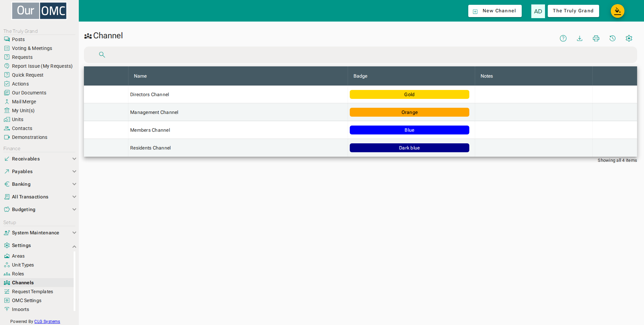Screen dimensions: 644x325
Task: Click the print icon
Action: pyautogui.click(x=596, y=38)
